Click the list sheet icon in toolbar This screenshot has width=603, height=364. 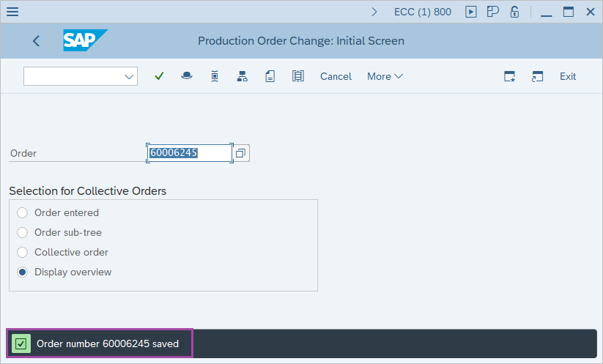tap(297, 76)
